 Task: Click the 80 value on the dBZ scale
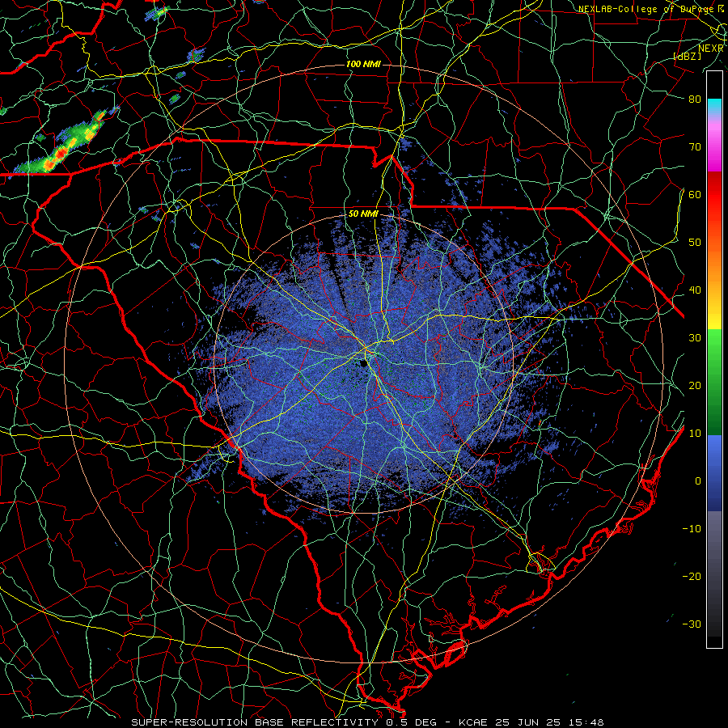(695, 99)
